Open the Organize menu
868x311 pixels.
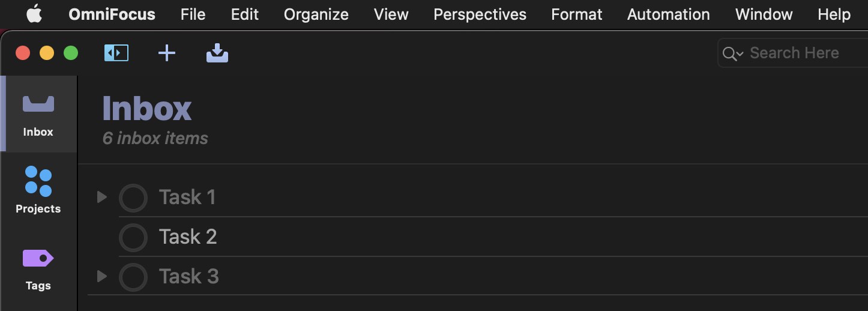coord(316,14)
